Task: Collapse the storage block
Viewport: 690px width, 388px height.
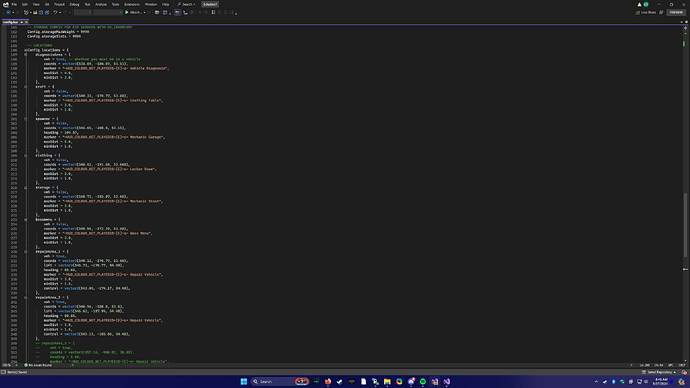Action: pyautogui.click(x=26, y=187)
